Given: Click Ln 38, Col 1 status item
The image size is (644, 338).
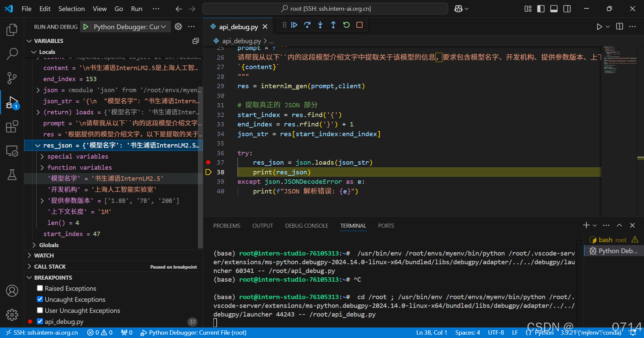Looking at the screenshot, I should coord(432,333).
